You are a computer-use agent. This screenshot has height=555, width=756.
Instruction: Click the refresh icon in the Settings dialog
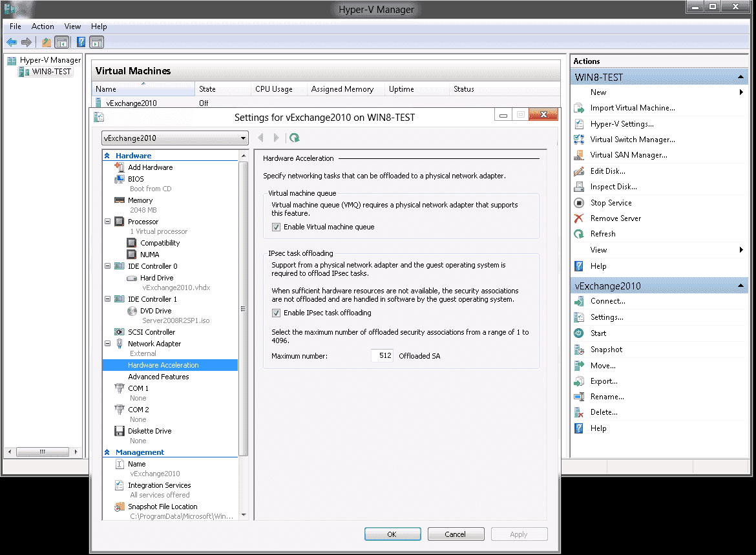pyautogui.click(x=295, y=138)
